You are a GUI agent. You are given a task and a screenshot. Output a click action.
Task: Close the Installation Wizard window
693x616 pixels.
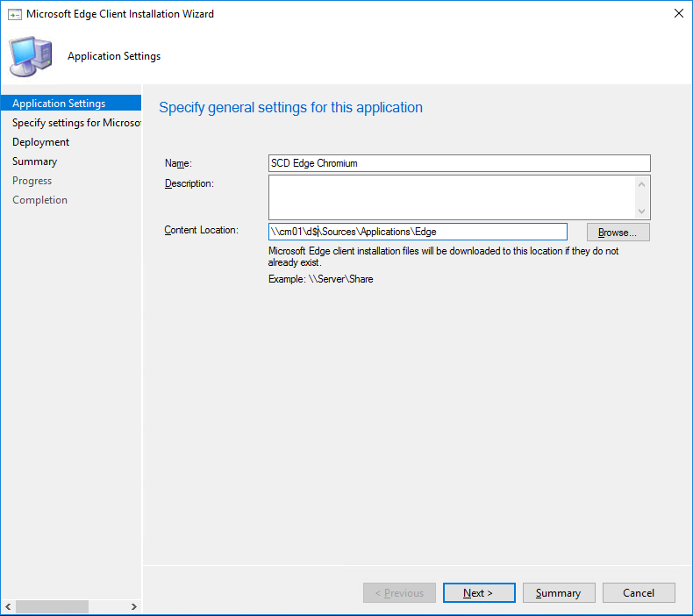tap(678, 13)
